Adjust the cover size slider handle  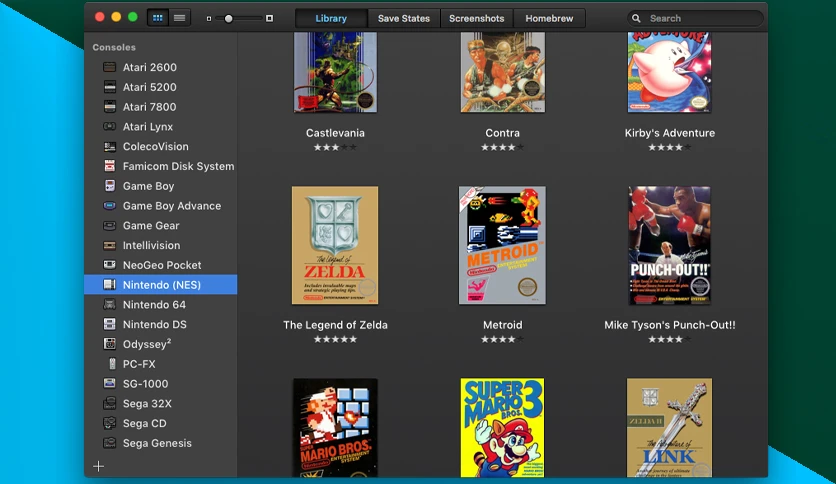pos(228,19)
